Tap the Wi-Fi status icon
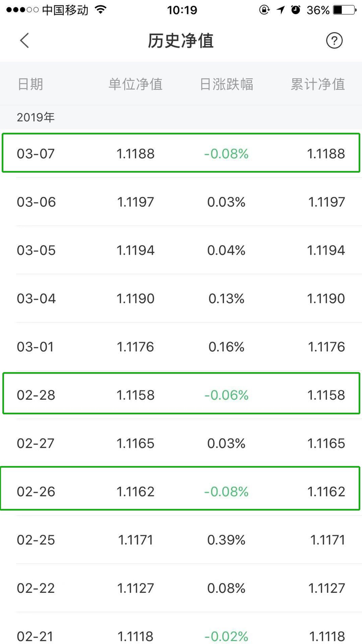 pos(101,10)
